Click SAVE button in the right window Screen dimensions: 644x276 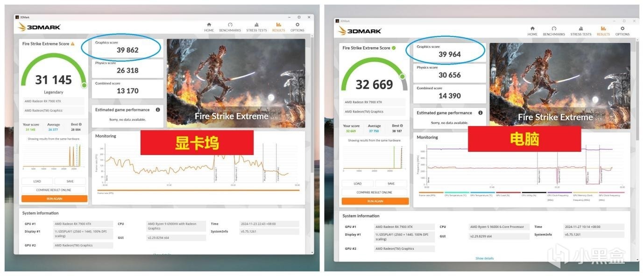391,184
